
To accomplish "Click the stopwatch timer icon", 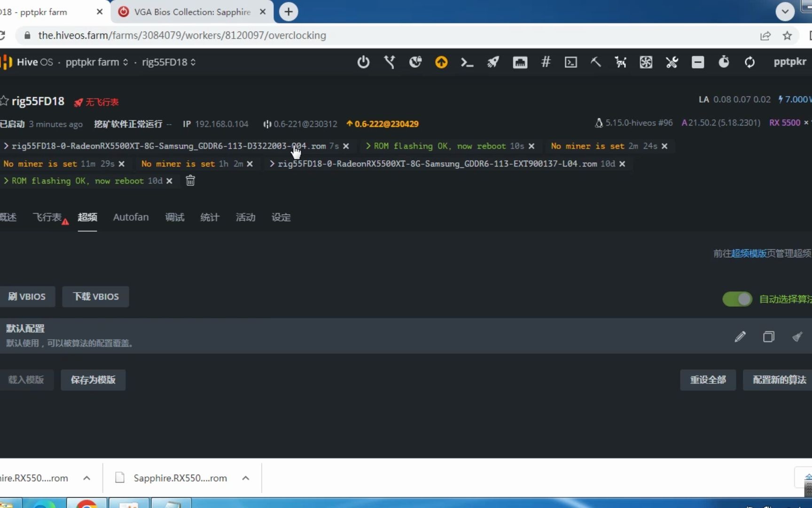I will pyautogui.click(x=724, y=62).
